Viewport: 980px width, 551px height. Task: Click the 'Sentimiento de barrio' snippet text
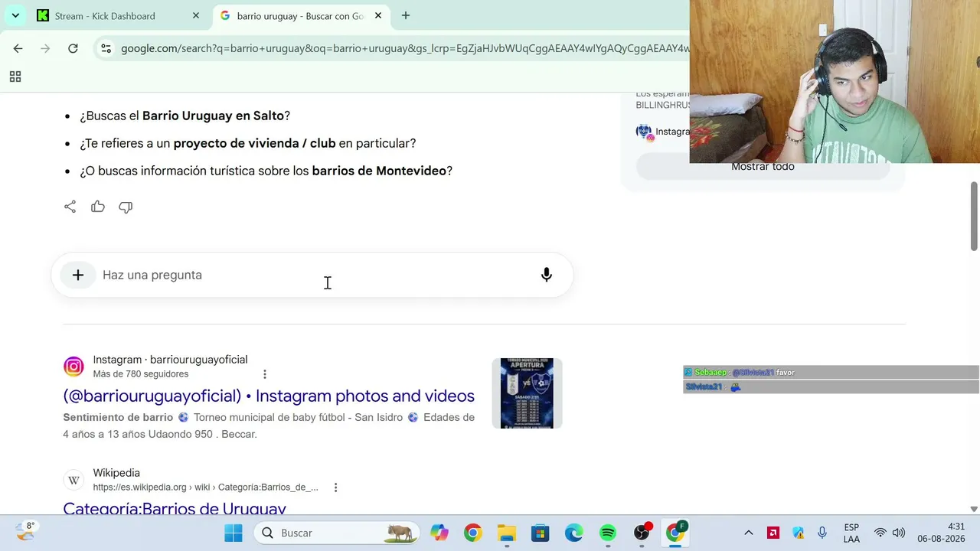point(118,417)
